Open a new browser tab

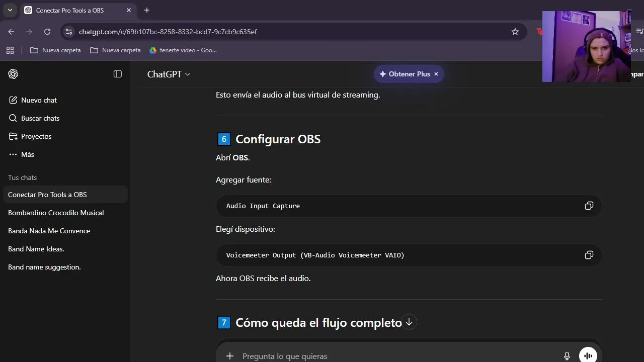(147, 10)
